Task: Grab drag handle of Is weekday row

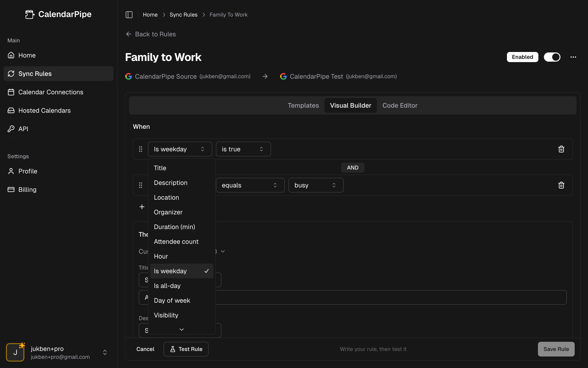Action: tap(140, 149)
